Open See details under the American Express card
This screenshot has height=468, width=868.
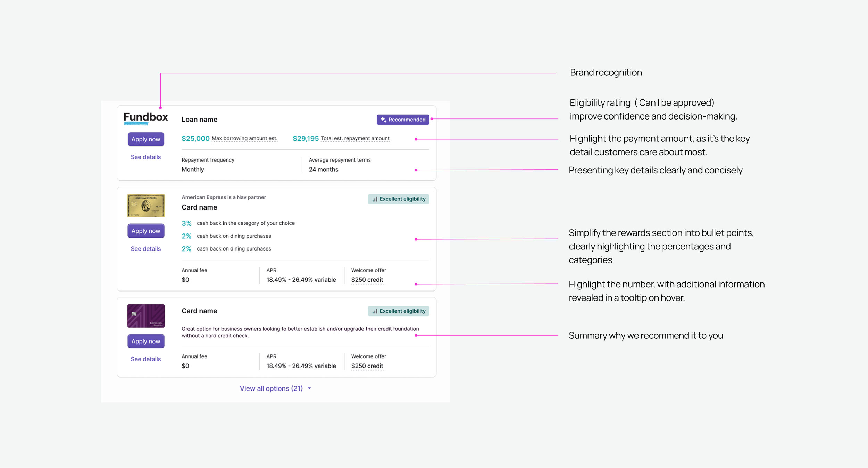pyautogui.click(x=145, y=249)
